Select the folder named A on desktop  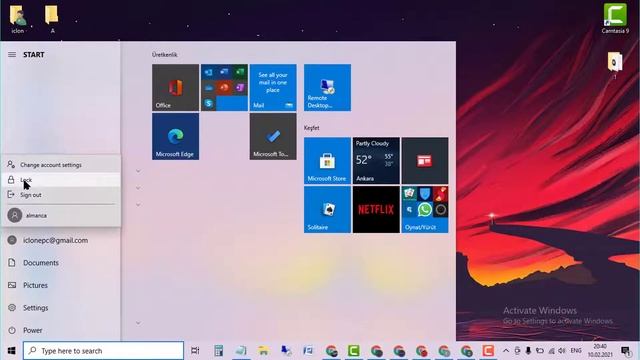point(52,19)
